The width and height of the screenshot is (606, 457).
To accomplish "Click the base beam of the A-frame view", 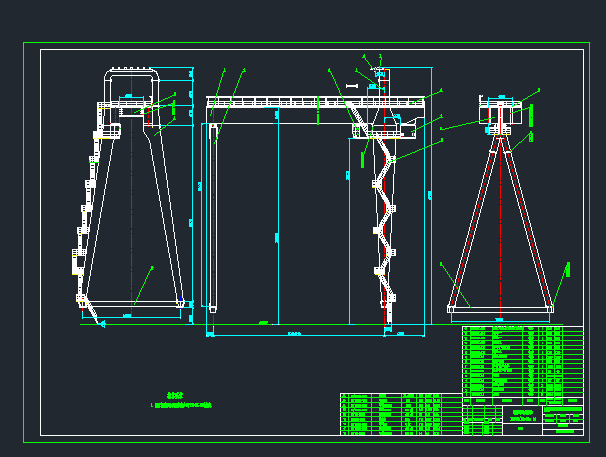I will click(x=500, y=308).
